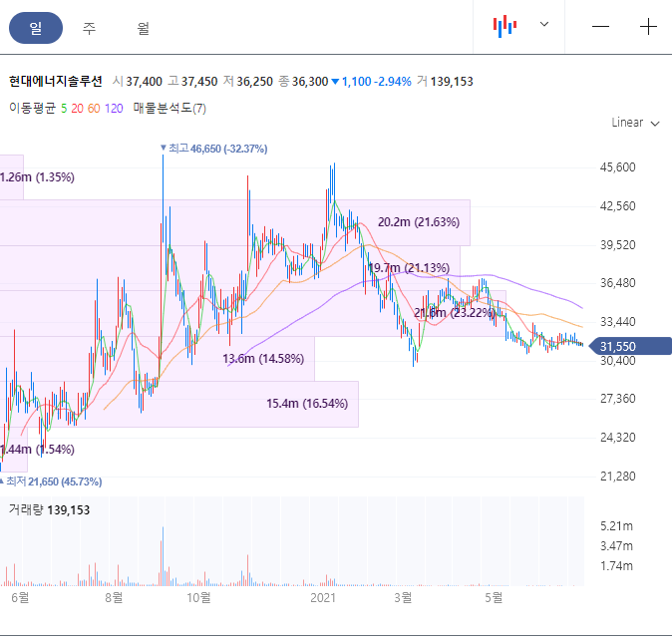
Task: Click the current price tag 31,550
Action: 630,346
